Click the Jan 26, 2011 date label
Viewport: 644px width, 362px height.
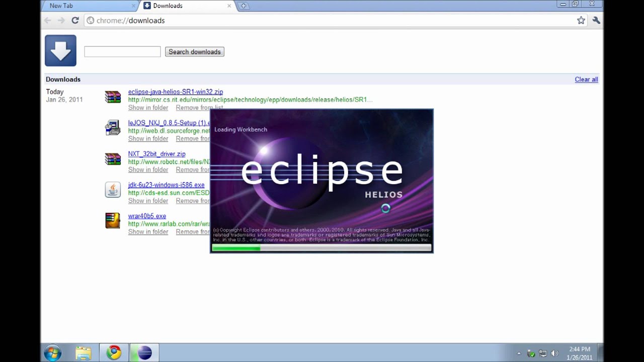[x=64, y=100]
